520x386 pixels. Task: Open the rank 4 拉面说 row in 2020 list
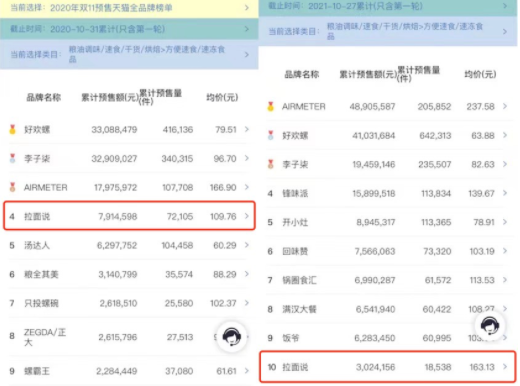point(130,216)
